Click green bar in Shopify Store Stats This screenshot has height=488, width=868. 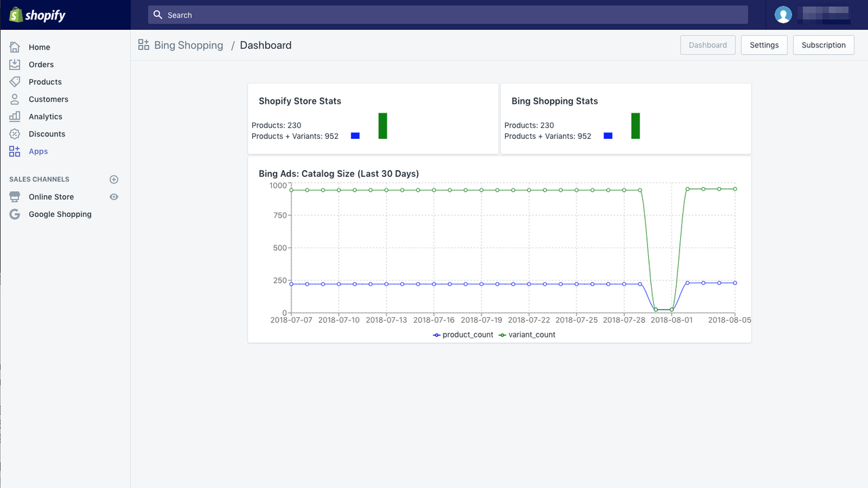(x=382, y=126)
